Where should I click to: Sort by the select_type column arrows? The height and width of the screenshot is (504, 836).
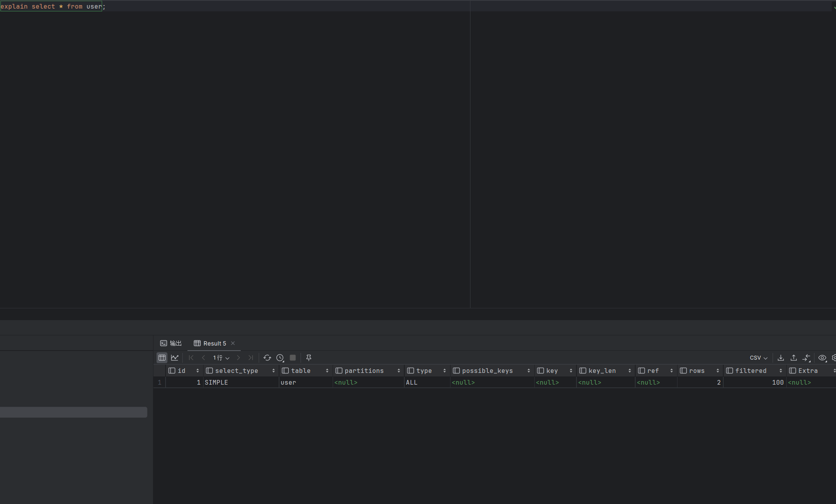[273, 371]
